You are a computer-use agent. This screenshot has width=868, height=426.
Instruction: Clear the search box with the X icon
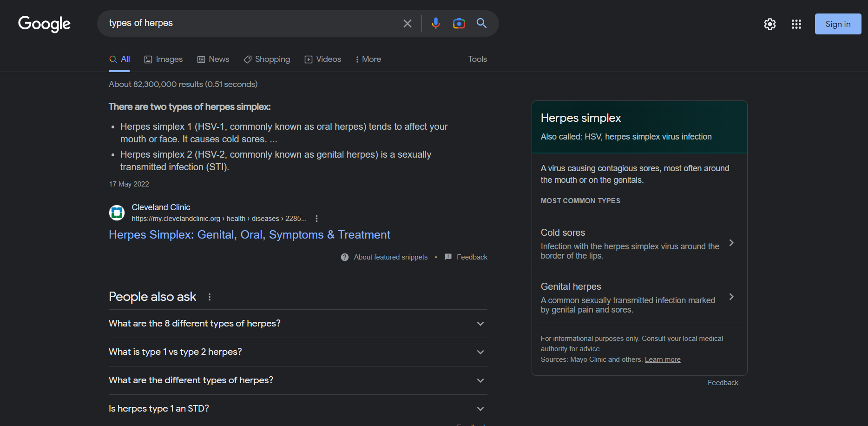pyautogui.click(x=407, y=23)
